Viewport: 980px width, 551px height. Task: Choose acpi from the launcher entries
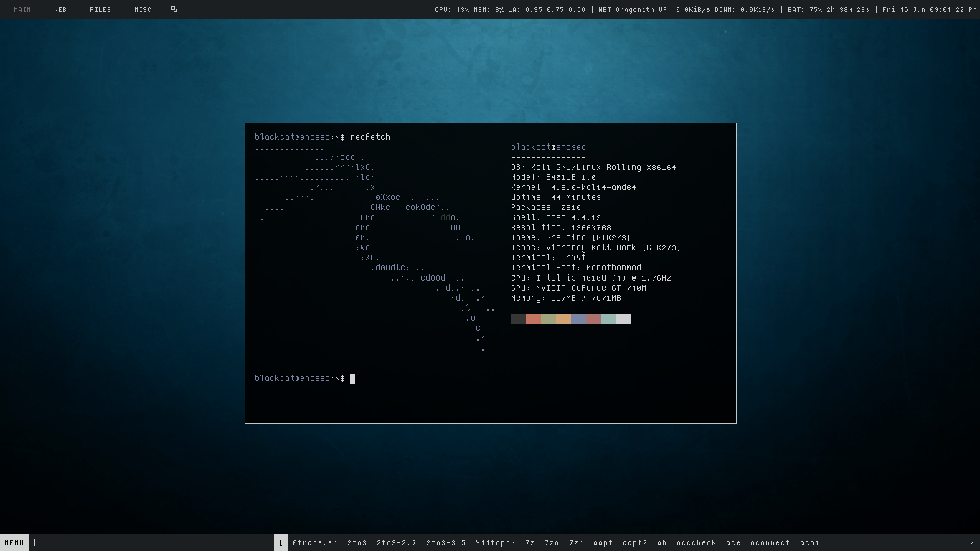pyautogui.click(x=809, y=543)
